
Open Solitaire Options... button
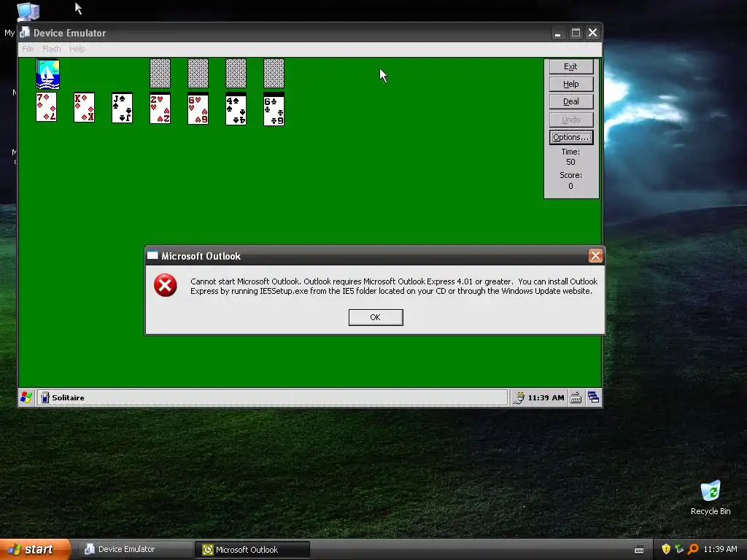tap(570, 137)
